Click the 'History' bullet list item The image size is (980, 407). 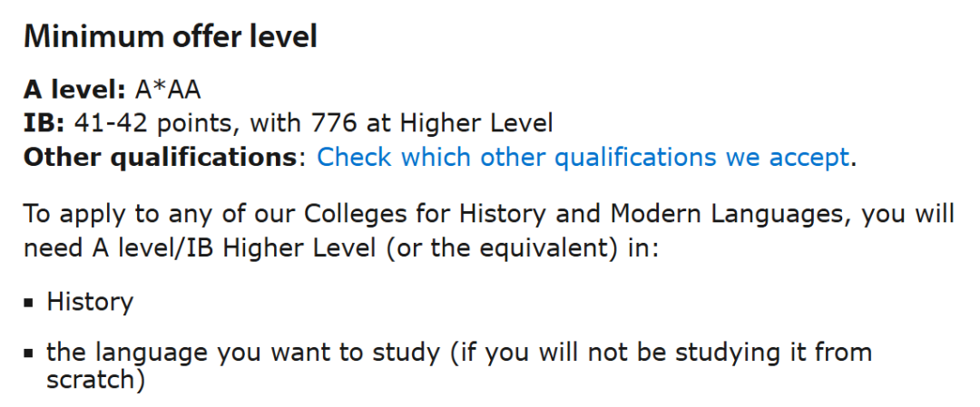coord(90,301)
